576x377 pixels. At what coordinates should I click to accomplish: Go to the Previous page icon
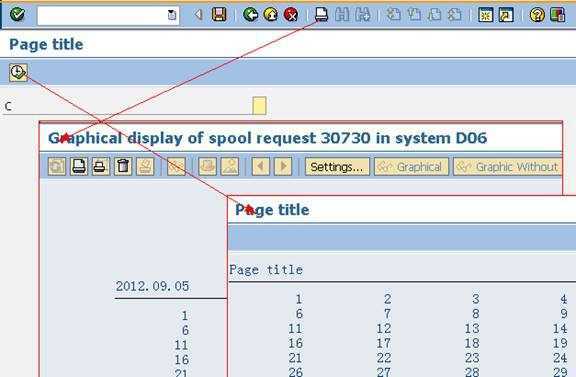[414, 15]
